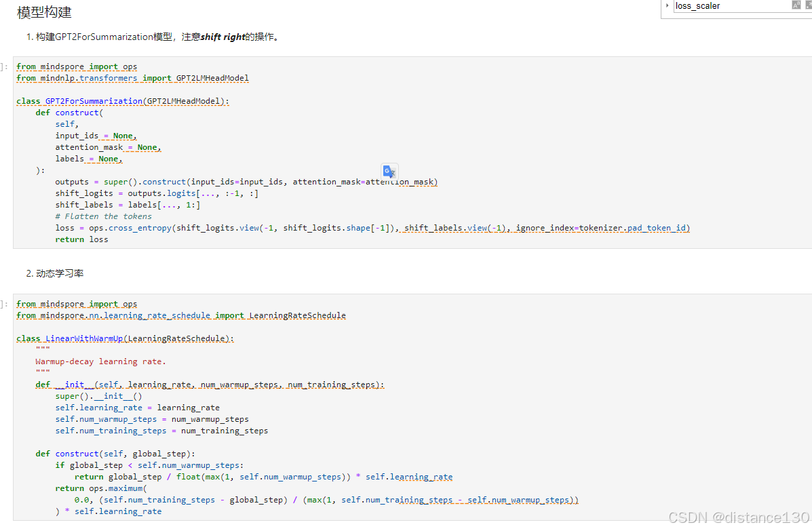
Task: Click the loss_scaler search input field
Action: coord(731,5)
